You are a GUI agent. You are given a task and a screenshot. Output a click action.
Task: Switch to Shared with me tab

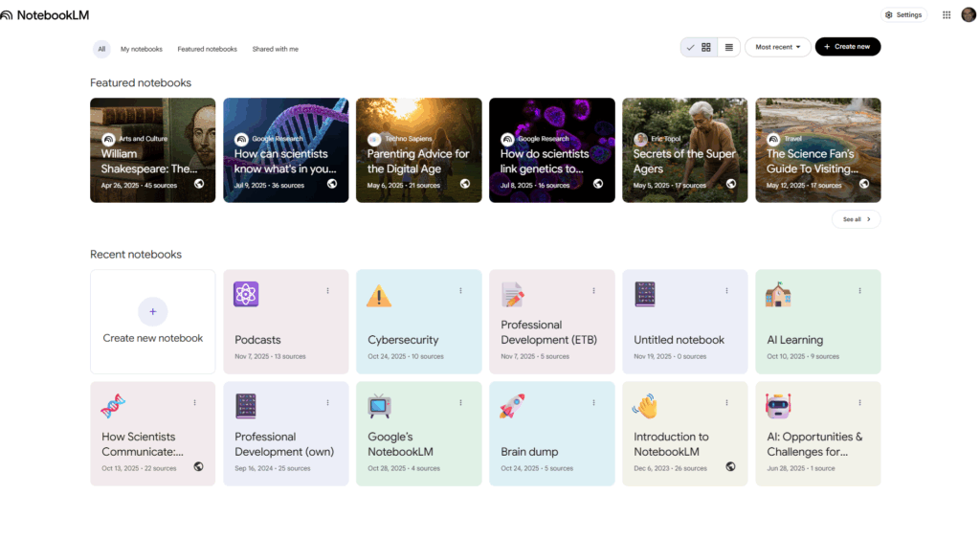point(275,49)
